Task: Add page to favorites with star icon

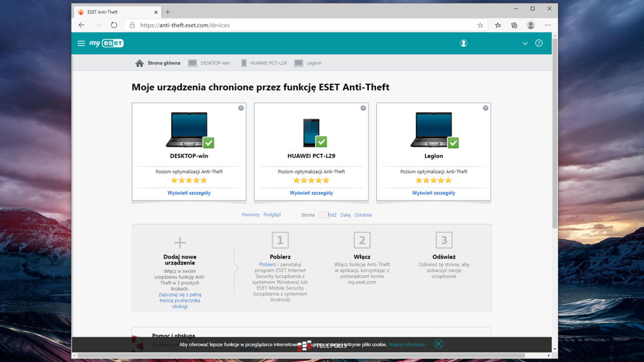Action: tap(480, 25)
